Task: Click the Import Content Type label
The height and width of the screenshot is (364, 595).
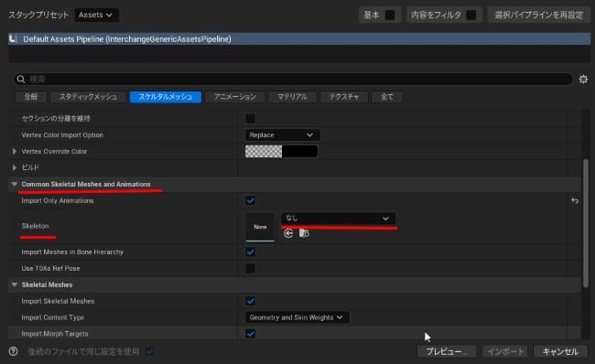Action: (53, 317)
